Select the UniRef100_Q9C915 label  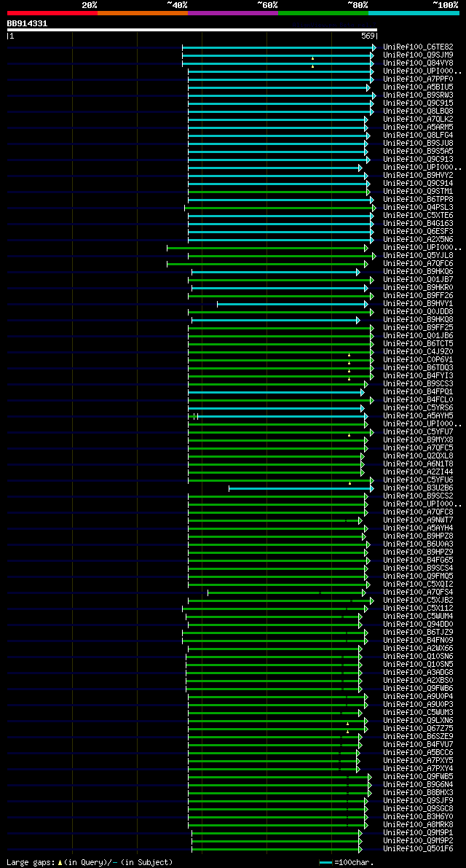[418, 103]
